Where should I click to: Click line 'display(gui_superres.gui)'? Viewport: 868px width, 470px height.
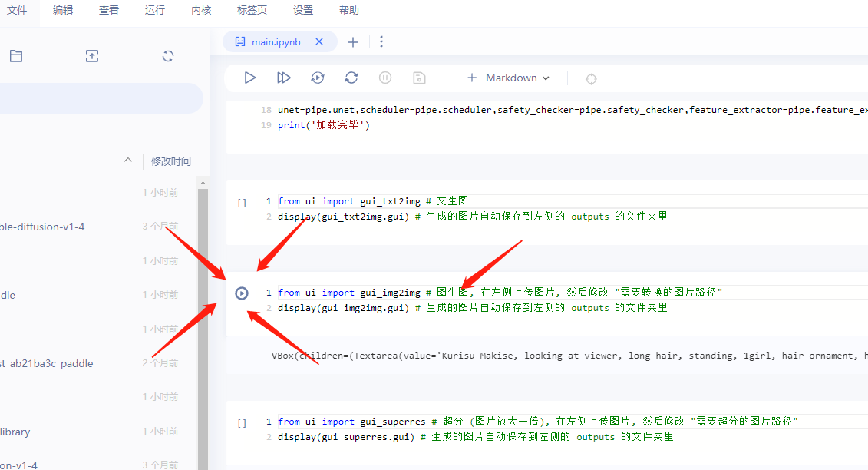pyautogui.click(x=476, y=437)
